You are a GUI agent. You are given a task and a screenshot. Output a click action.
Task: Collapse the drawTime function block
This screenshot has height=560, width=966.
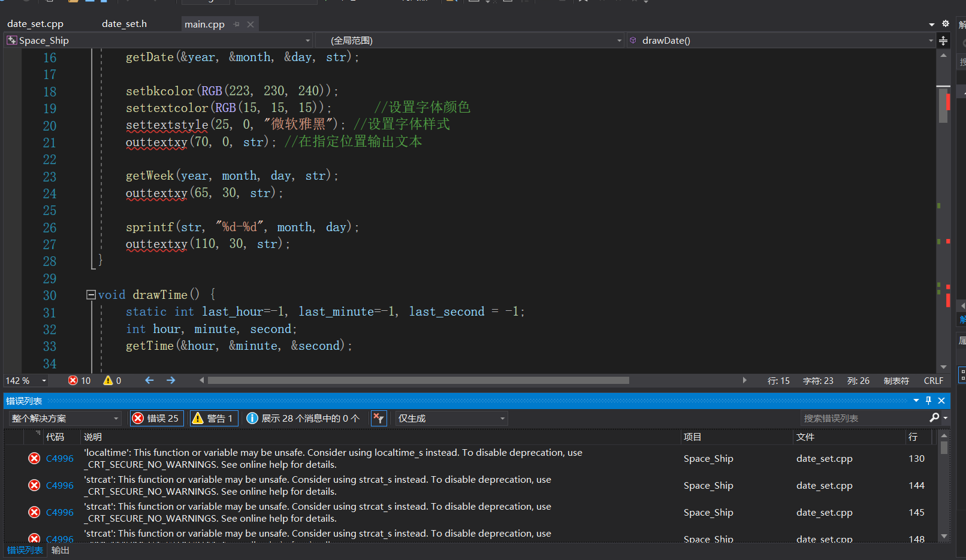[91, 295]
